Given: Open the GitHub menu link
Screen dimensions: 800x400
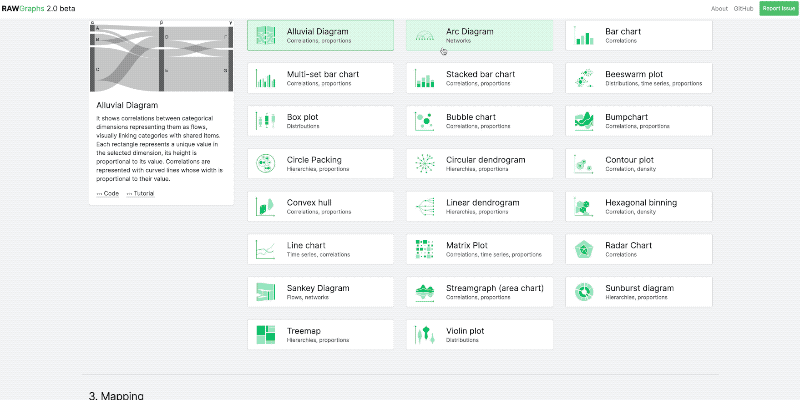Looking at the screenshot, I should [743, 9].
